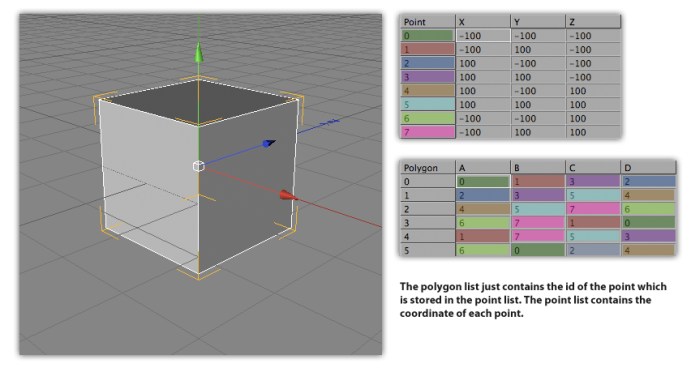The image size is (700, 372).
Task: Select polygon 3 row label
Action: [x=428, y=223]
